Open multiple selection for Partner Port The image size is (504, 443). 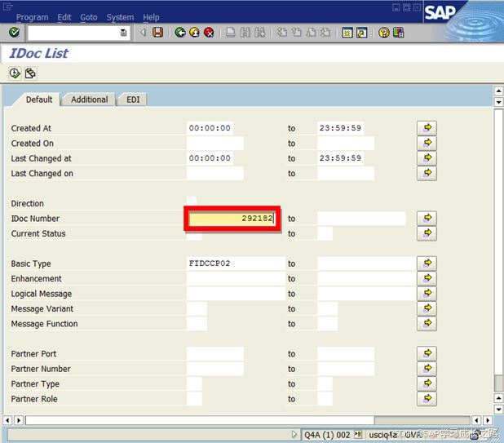tap(427, 353)
